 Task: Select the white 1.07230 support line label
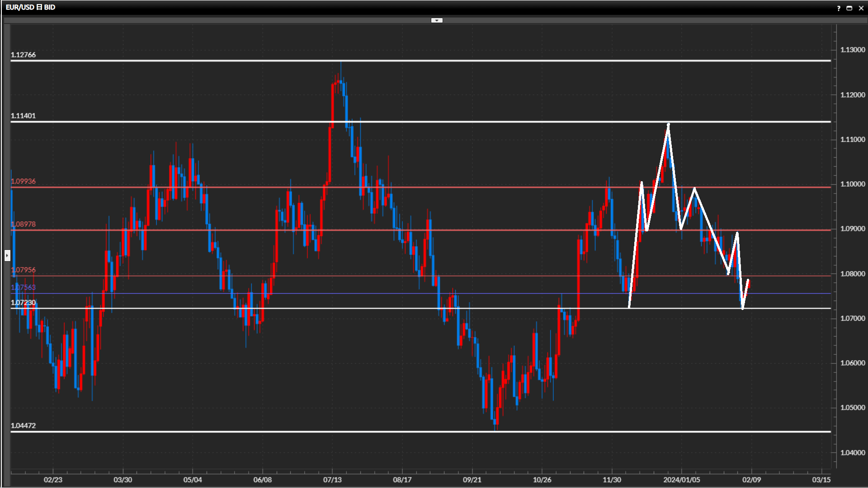point(23,303)
